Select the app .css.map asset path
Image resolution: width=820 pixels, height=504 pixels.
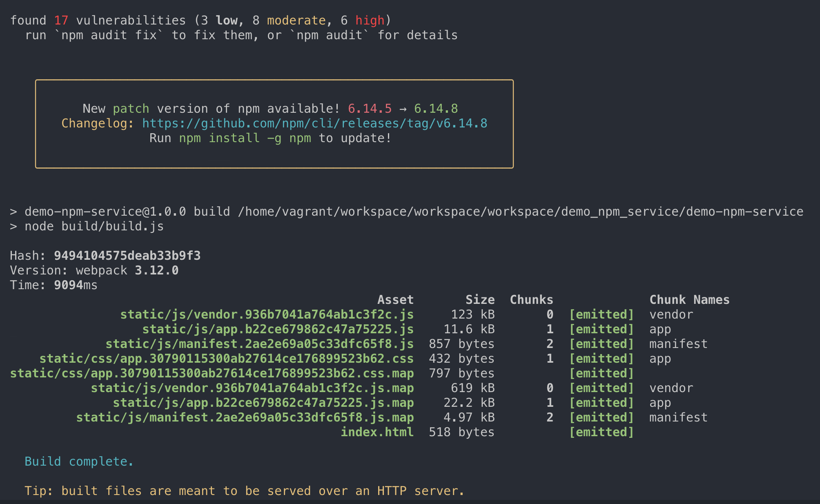(212, 373)
